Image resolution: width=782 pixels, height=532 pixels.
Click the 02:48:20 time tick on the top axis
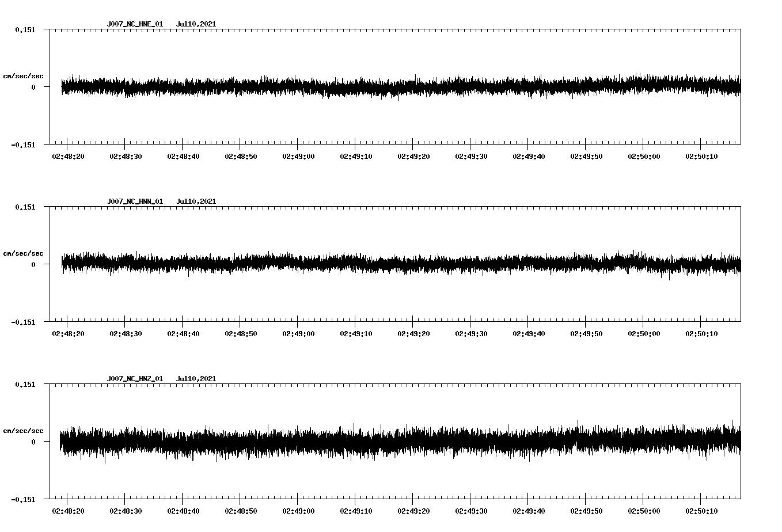point(66,155)
